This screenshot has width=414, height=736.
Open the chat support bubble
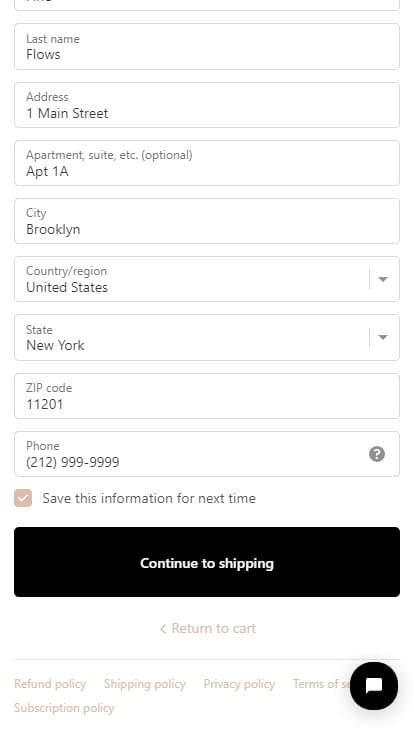click(x=374, y=686)
